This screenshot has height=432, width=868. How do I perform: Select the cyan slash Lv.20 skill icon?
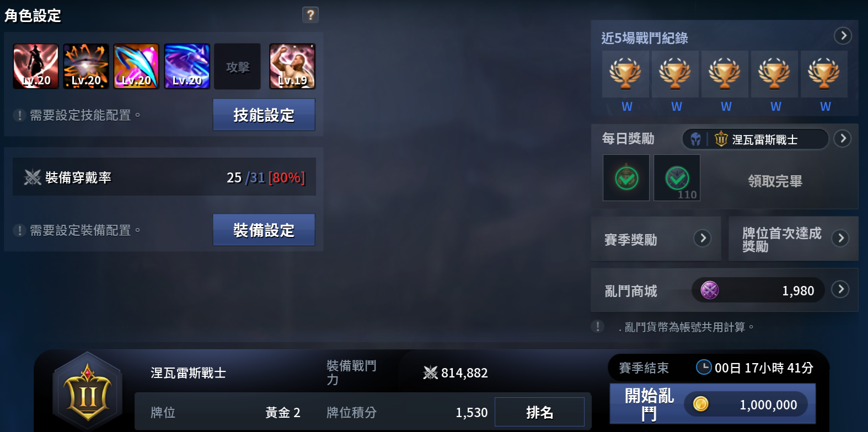(x=136, y=67)
